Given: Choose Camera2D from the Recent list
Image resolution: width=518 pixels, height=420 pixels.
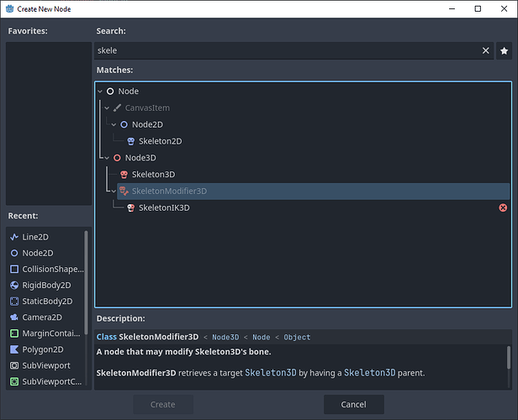Looking at the screenshot, I should pyautogui.click(x=42, y=318).
